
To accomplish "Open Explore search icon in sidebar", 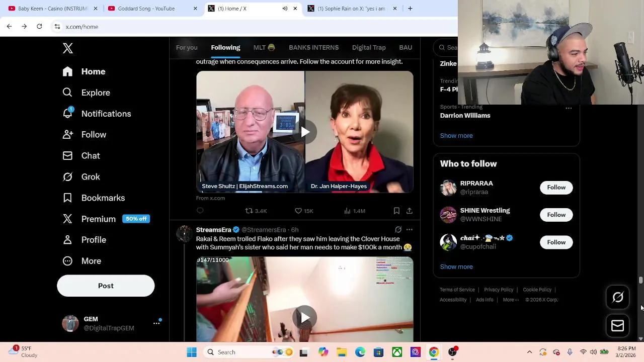I will tap(67, 93).
